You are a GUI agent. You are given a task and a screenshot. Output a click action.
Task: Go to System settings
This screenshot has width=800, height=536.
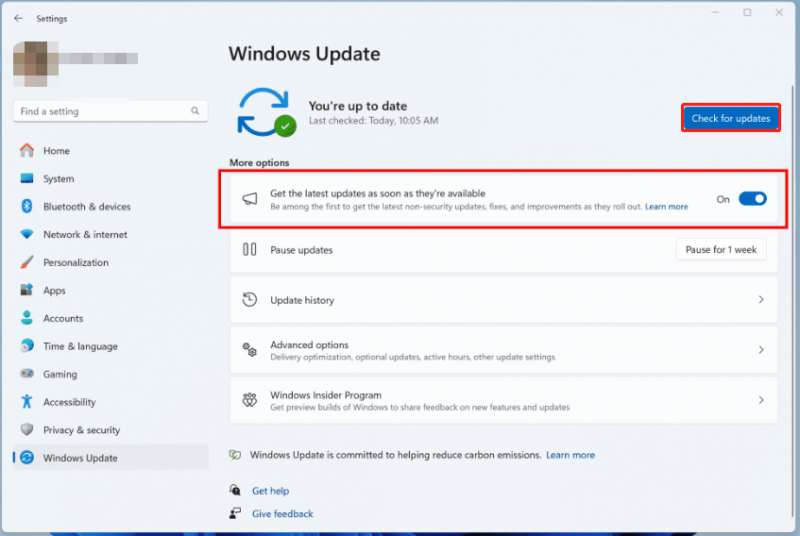(111, 178)
